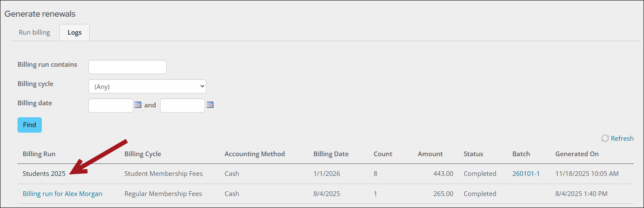Click the Status column header
The width and height of the screenshot is (644, 208).
tap(473, 154)
